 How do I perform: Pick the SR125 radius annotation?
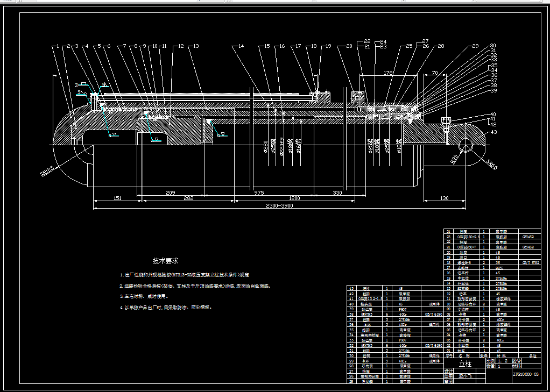coord(47,172)
